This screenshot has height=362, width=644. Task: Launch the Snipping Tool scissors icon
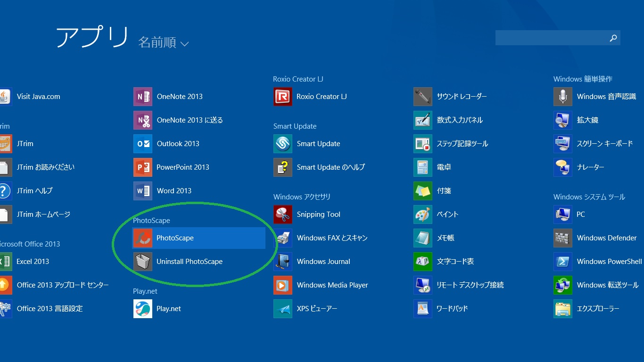tap(283, 214)
